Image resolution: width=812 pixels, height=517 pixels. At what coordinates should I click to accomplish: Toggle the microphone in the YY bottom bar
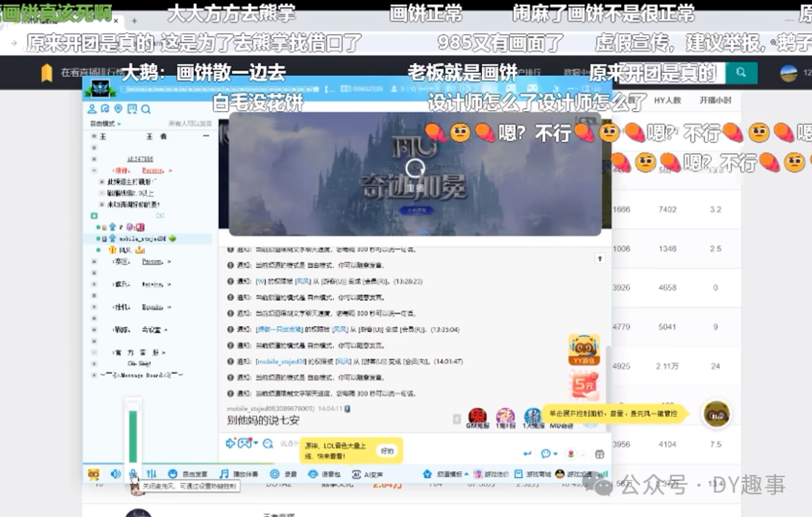[x=133, y=474]
